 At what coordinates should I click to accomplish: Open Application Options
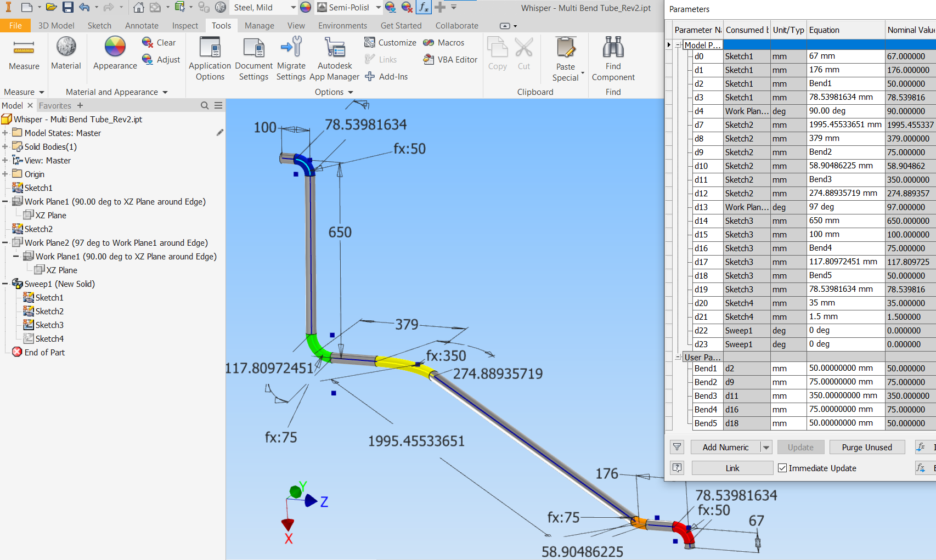(210, 59)
